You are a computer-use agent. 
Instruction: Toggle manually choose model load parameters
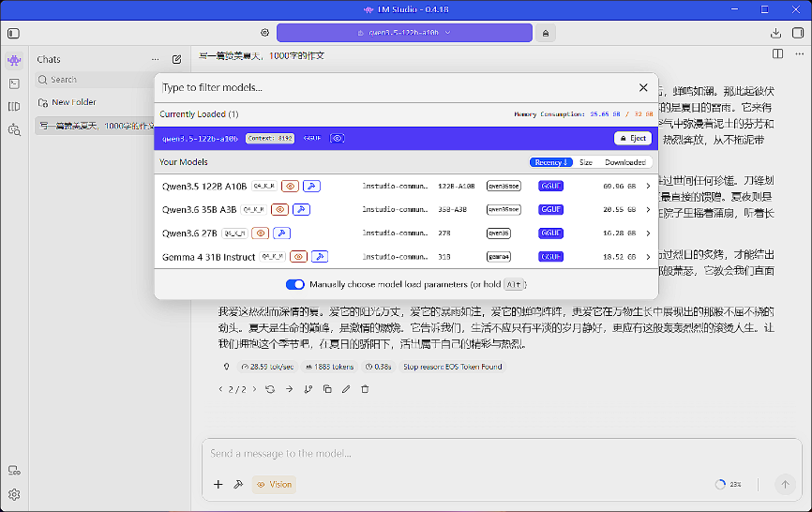click(x=295, y=284)
